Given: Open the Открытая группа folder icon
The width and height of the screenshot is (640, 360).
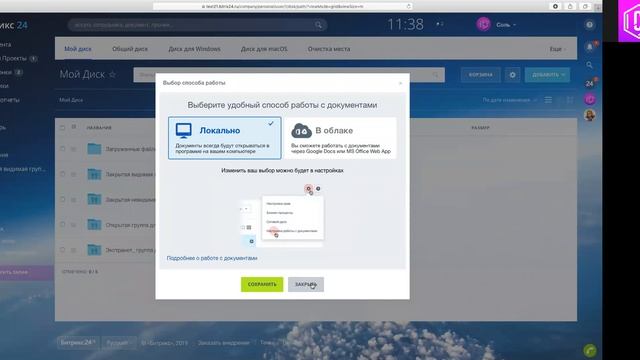Looking at the screenshot, I should click(x=94, y=224).
